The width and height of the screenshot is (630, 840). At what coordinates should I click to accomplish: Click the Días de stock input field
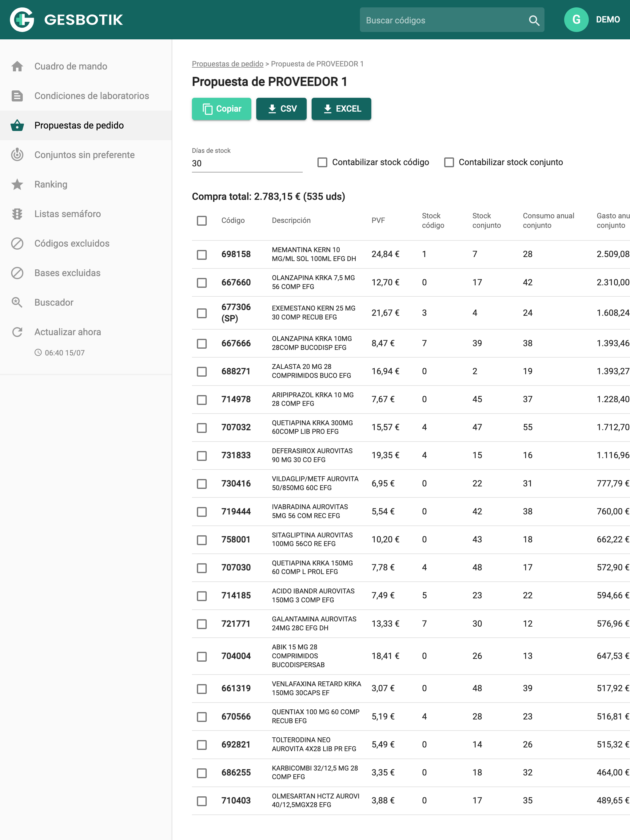coord(247,163)
